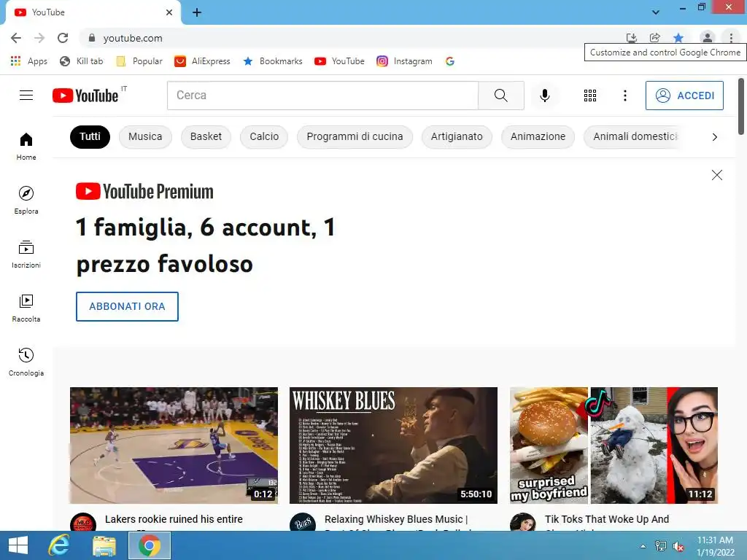Screen dimensions: 747x560
Task: Click the install app icon in address bar
Action: click(x=631, y=38)
